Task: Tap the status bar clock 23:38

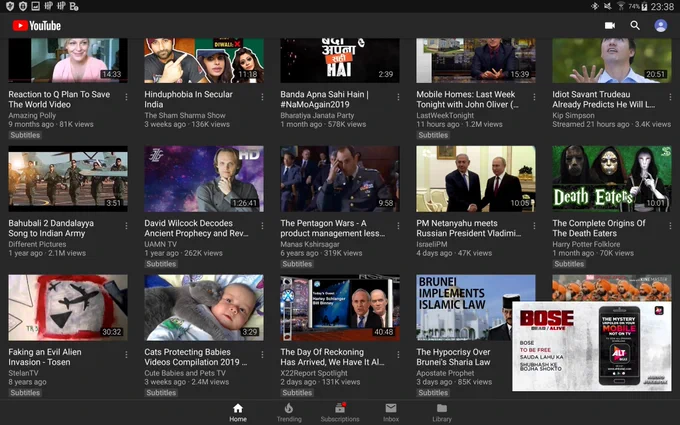Action: pos(662,7)
